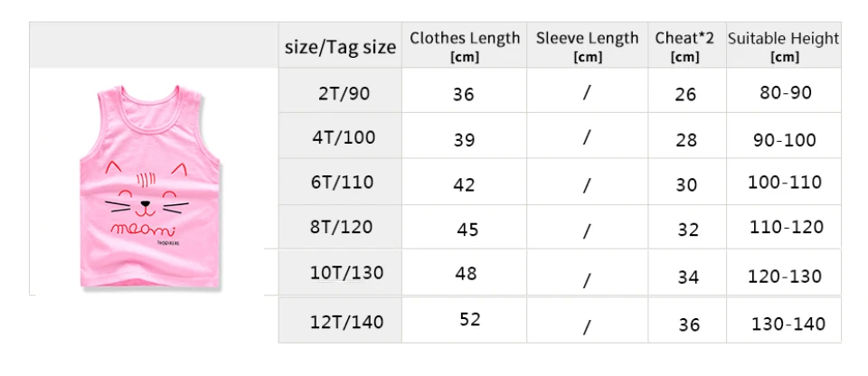This screenshot has width=868, height=376.
Task: Select the size/Tag size header cell
Action: (340, 45)
